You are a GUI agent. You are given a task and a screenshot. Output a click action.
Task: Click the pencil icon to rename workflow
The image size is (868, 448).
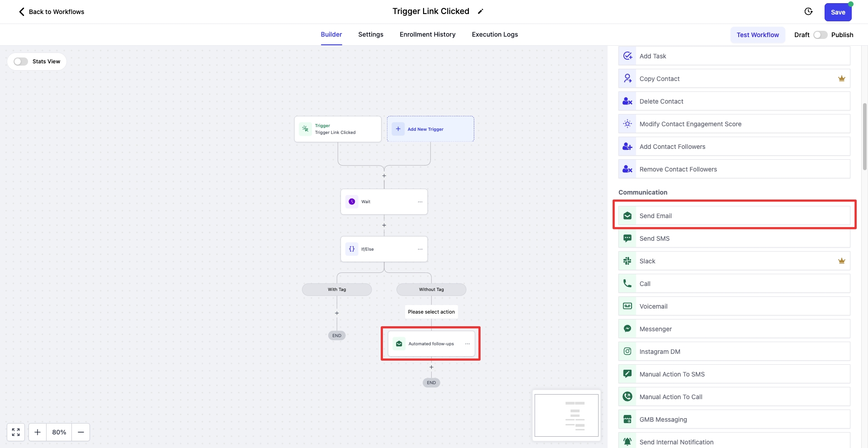tap(481, 12)
